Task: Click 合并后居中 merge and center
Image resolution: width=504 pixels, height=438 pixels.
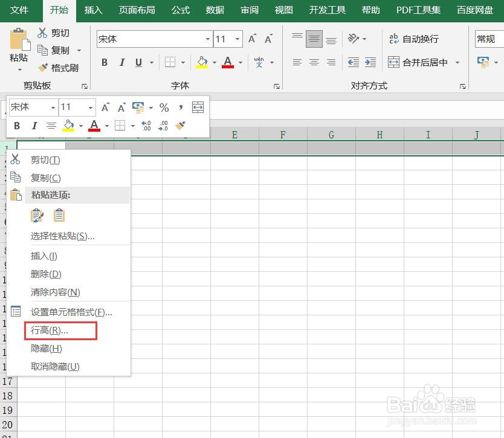Action: click(418, 62)
